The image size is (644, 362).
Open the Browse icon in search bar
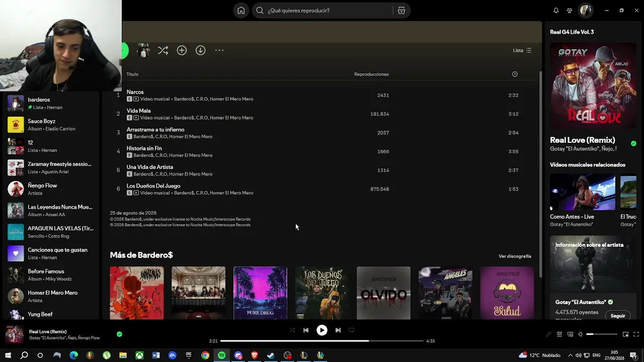point(401,11)
